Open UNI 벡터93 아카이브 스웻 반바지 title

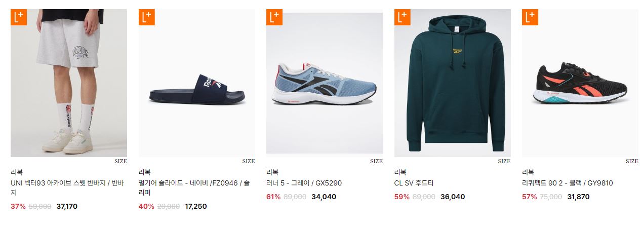(x=67, y=188)
